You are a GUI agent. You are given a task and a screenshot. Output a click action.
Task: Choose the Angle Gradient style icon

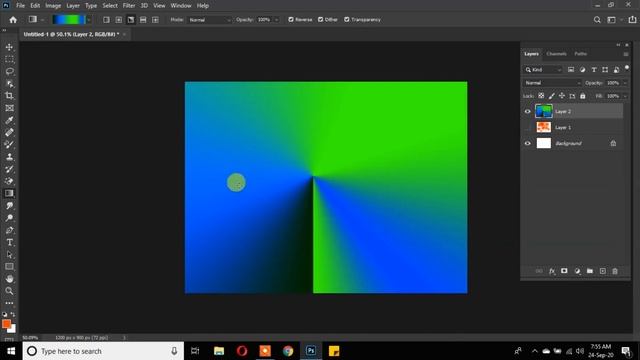pyautogui.click(x=131, y=20)
